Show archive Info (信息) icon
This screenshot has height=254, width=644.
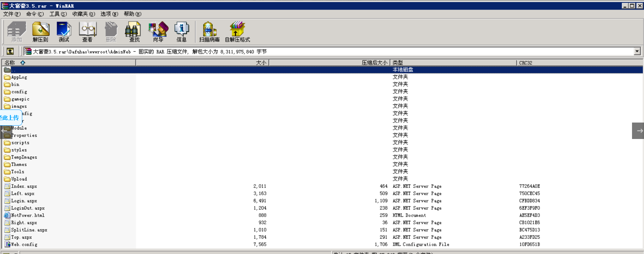[x=181, y=31]
